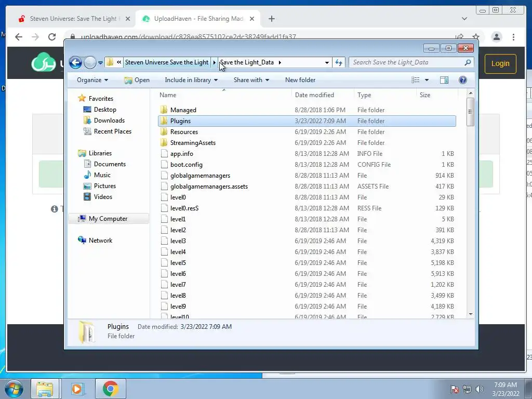The width and height of the screenshot is (532, 399).
Task: Open a new Chrome tab
Action: click(271, 19)
